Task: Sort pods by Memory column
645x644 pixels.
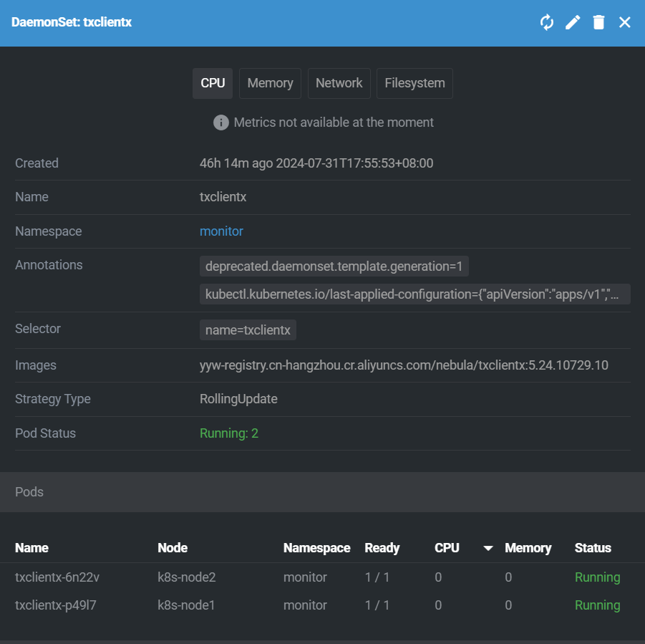Action: click(528, 548)
